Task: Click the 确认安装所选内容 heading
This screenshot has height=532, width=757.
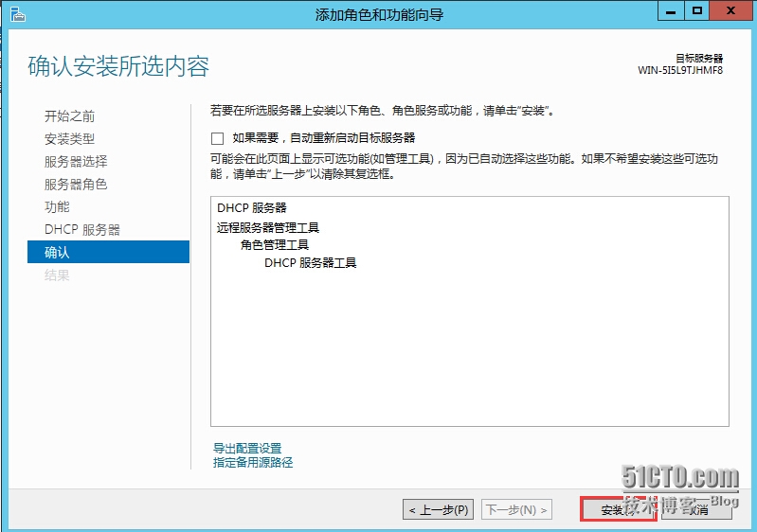Action: pyautogui.click(x=118, y=66)
